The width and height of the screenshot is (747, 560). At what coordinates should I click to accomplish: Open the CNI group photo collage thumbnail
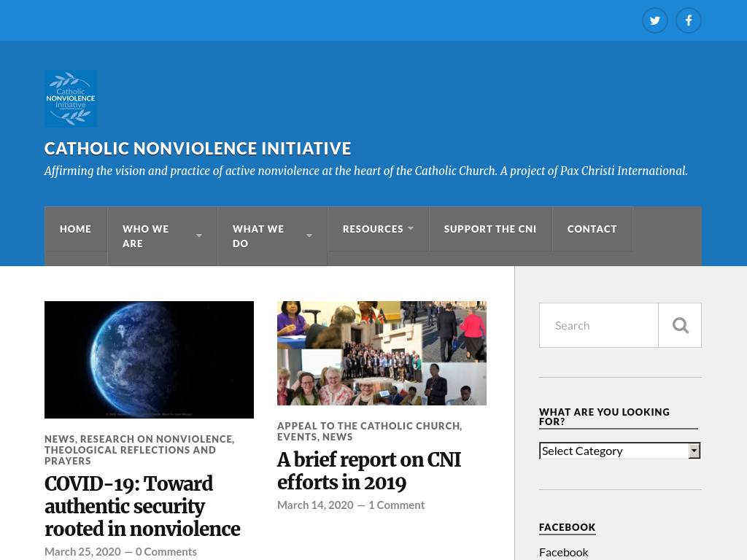click(x=382, y=353)
